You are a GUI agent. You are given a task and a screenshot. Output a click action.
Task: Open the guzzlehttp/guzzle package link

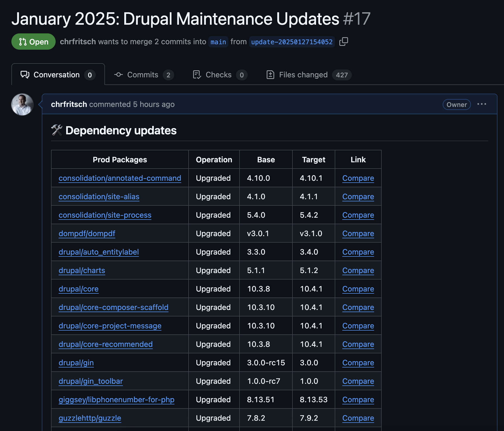tap(90, 418)
